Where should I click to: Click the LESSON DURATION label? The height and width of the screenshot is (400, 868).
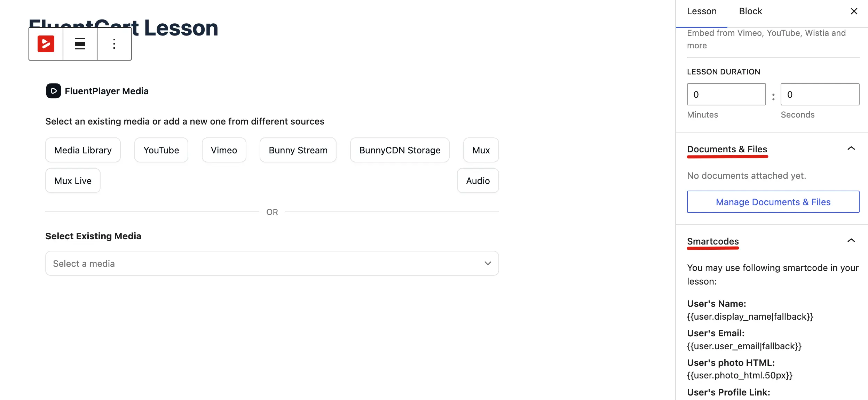[724, 72]
